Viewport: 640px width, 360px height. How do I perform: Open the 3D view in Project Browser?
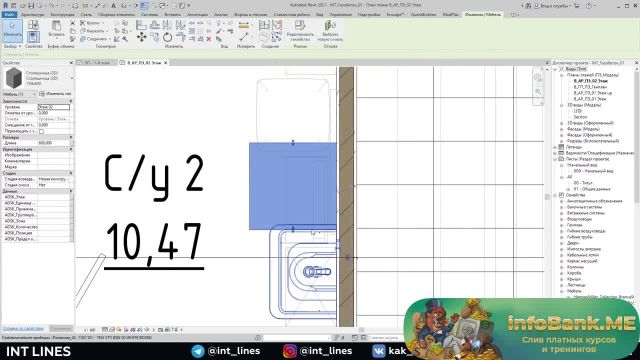[x=578, y=111]
